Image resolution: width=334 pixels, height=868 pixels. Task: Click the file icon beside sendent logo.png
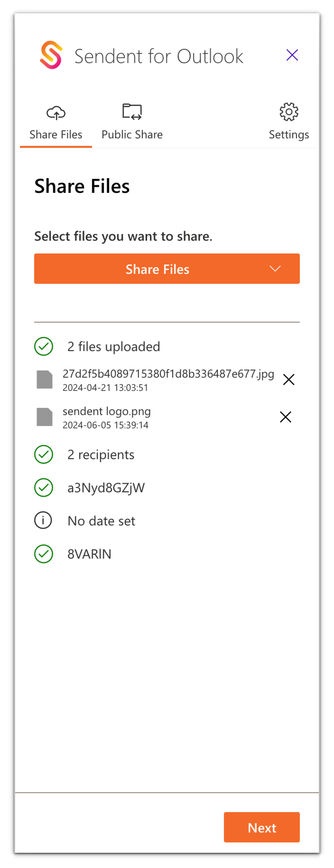(x=45, y=417)
